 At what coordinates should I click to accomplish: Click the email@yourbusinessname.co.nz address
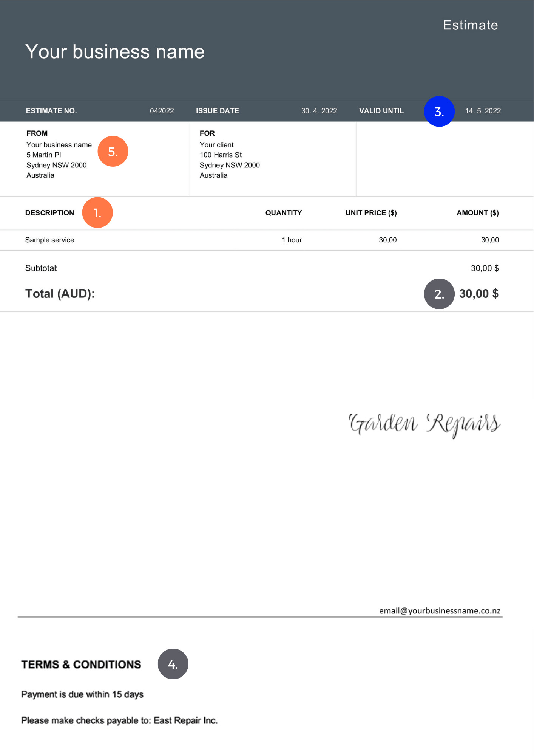click(440, 611)
